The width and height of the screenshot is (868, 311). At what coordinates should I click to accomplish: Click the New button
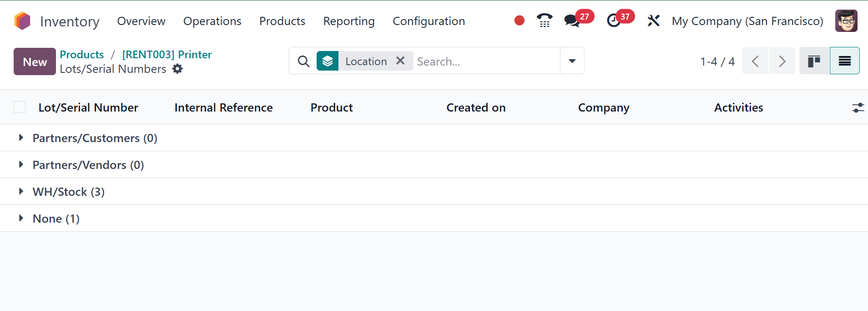point(35,61)
